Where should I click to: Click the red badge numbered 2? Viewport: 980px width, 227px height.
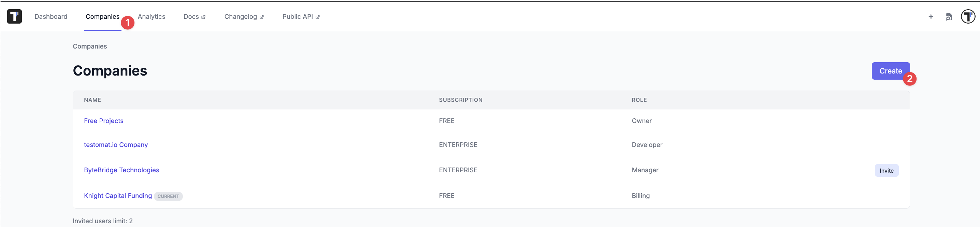pyautogui.click(x=910, y=79)
